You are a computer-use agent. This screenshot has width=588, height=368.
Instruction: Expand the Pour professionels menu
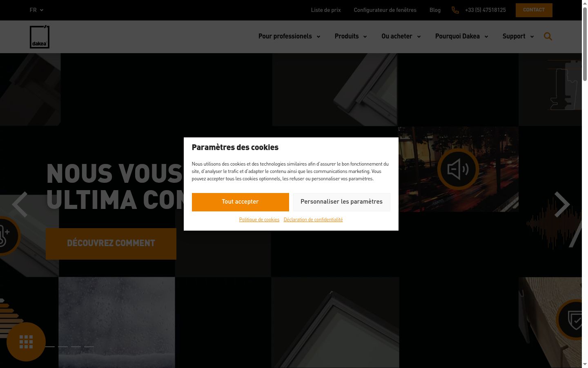[289, 36]
